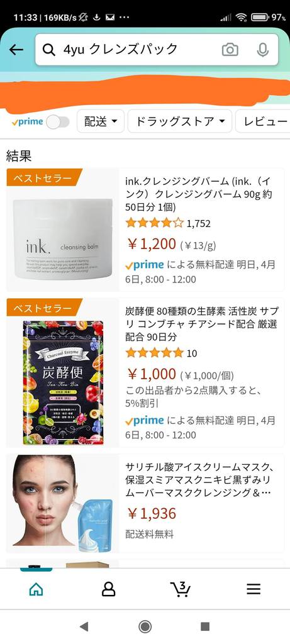Screen dimensions: 290x644
Task: Start voice search with microphone icon
Action: click(x=262, y=50)
